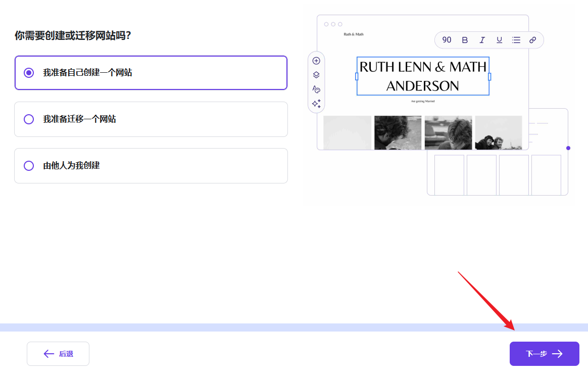
Task: Pick the 由他人为我创建 radio option
Action: tap(29, 166)
